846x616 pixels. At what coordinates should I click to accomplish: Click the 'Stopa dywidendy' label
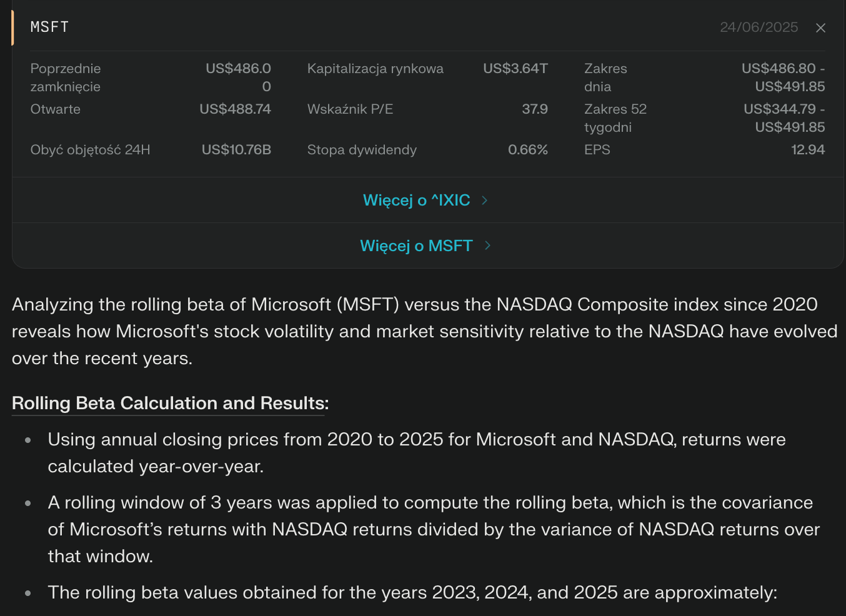[362, 150]
